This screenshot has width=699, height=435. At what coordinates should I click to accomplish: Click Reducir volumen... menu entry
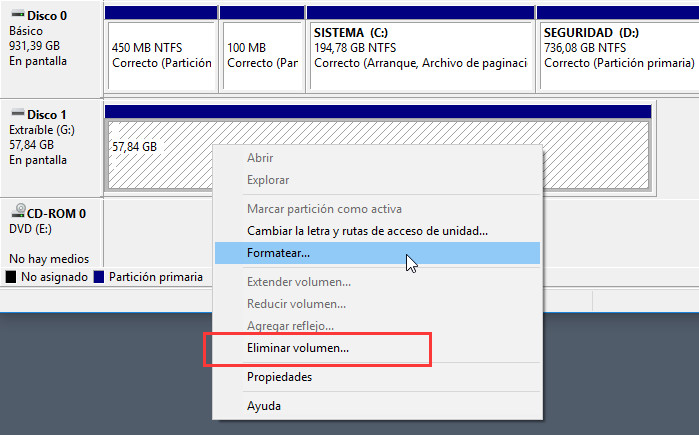[x=296, y=304]
